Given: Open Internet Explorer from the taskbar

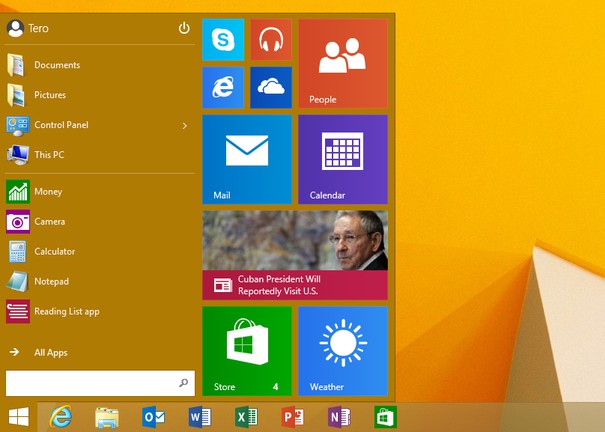Looking at the screenshot, I should 61,417.
